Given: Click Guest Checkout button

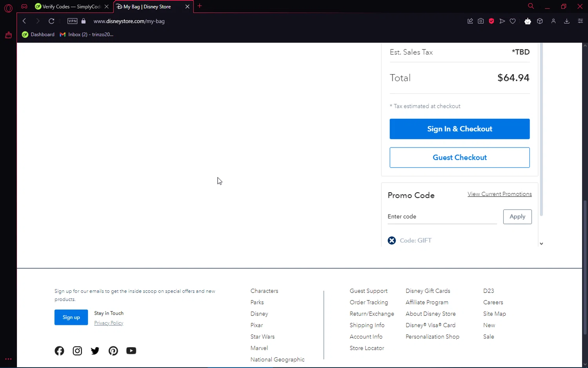Looking at the screenshot, I should click(x=459, y=157).
